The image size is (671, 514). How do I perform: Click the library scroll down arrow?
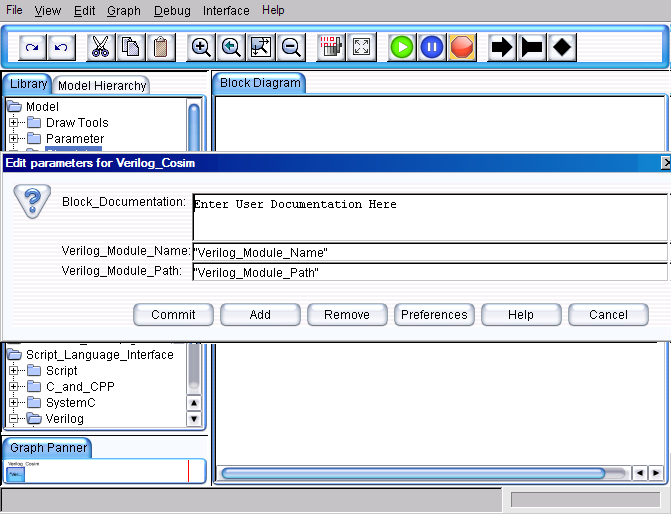(x=194, y=419)
